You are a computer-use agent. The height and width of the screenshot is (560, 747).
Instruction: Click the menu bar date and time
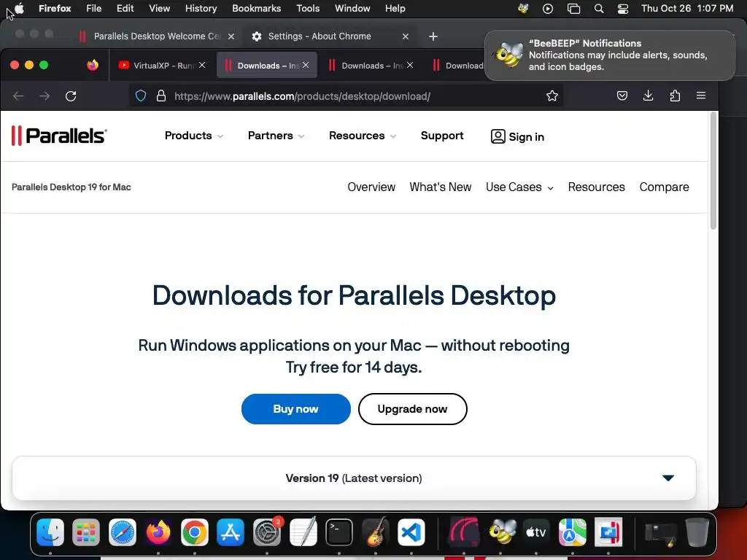[687, 9]
